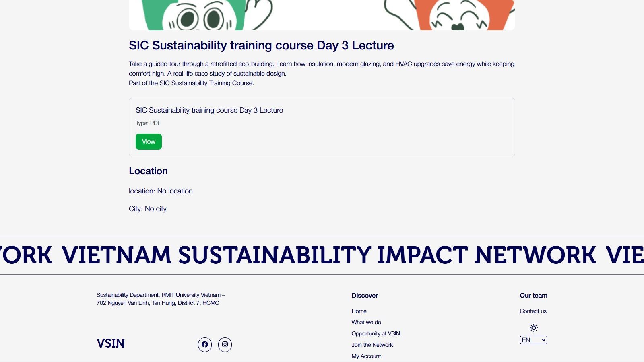The image size is (644, 362).
Task: Open the VSIN Facebook page icon
Action: (x=205, y=344)
